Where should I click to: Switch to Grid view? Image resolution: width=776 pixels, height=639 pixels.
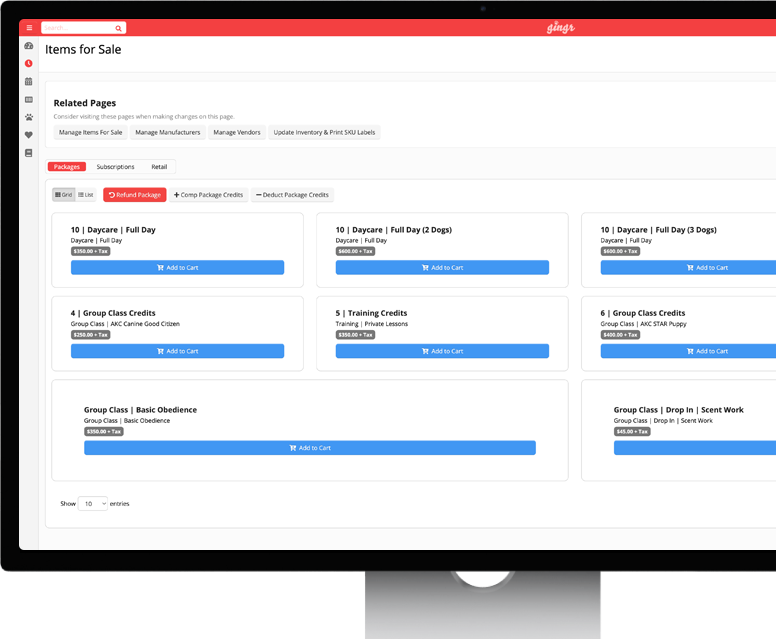(63, 195)
